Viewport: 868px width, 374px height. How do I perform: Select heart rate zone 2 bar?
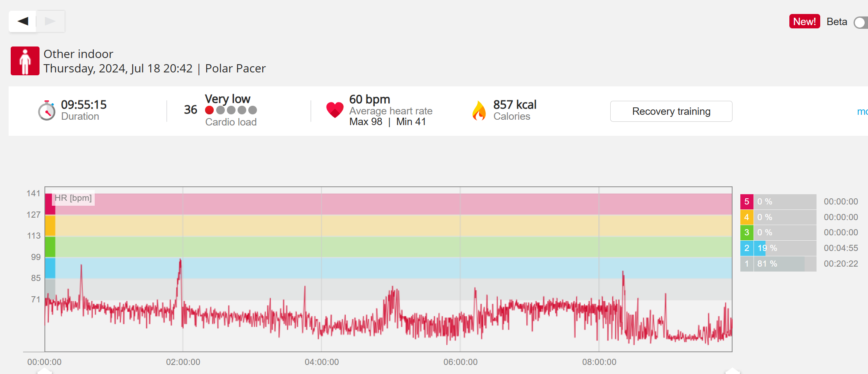click(778, 248)
